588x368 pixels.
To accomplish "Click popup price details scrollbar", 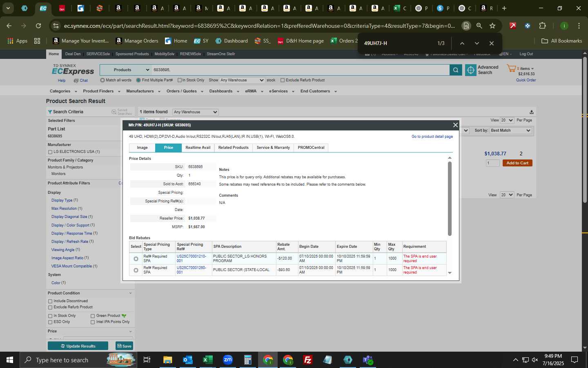I will 450,199.
